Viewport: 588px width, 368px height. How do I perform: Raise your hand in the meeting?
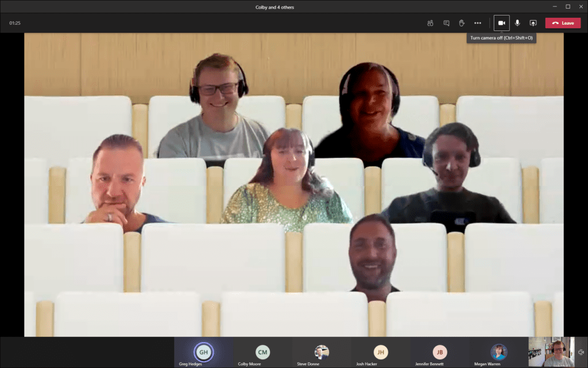coord(462,23)
